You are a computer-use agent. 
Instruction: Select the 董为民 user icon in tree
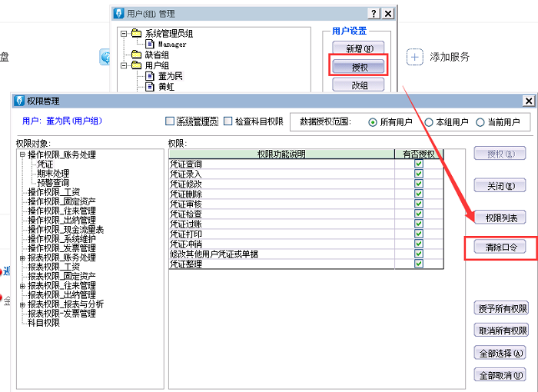(150, 76)
